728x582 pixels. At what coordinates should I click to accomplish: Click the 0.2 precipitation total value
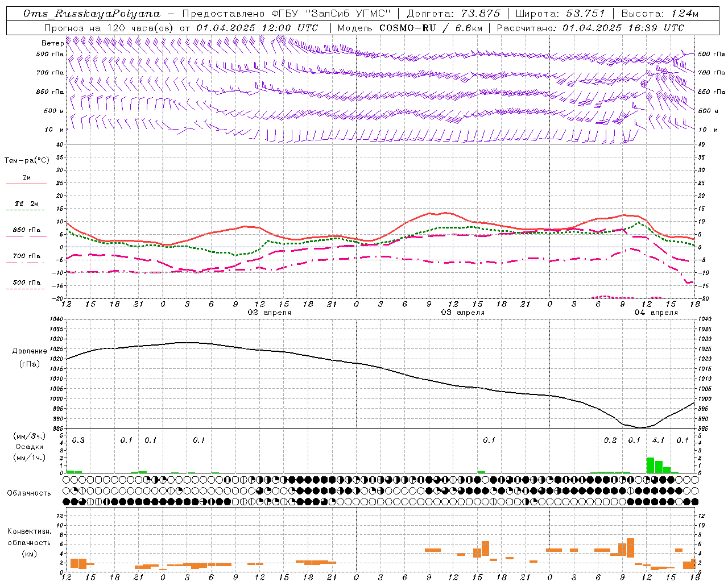click(610, 440)
